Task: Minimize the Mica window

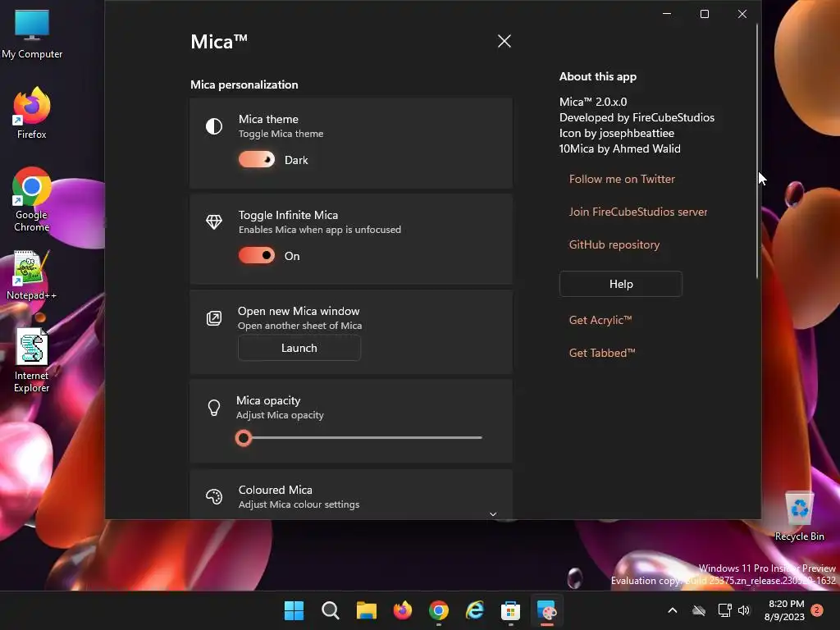Action: 667,14
